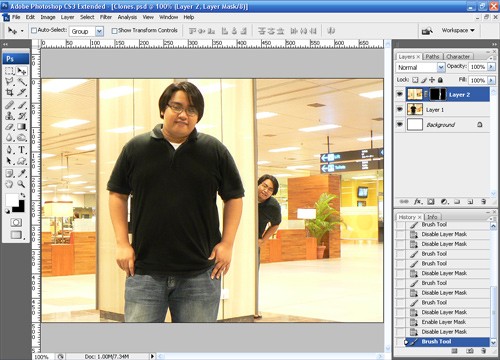The width and height of the screenshot is (500, 360).
Task: Select the Lasso tool
Action: (x=9, y=81)
